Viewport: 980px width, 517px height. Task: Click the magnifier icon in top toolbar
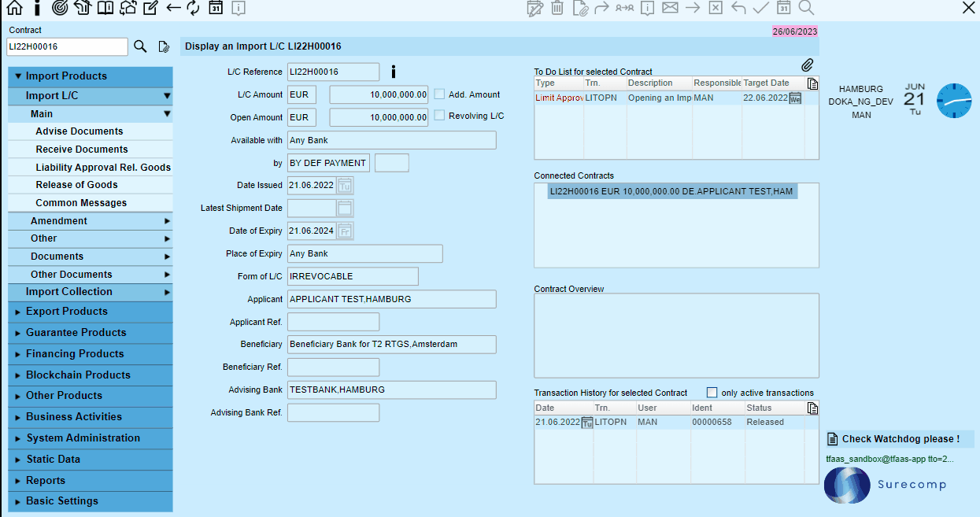coord(806,8)
